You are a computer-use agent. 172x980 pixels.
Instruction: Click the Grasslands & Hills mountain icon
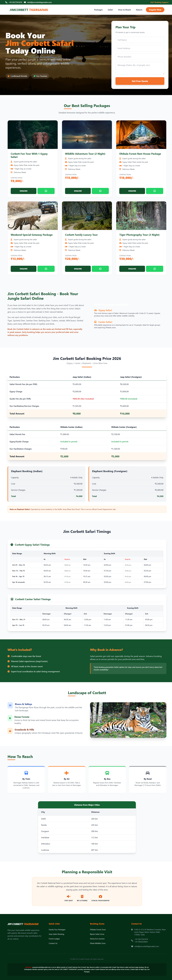tap(10, 731)
